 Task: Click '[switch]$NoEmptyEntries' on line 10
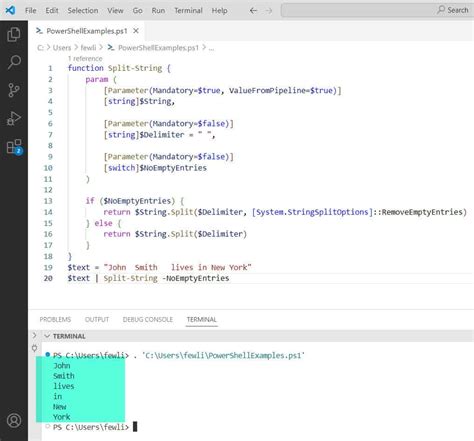(155, 168)
